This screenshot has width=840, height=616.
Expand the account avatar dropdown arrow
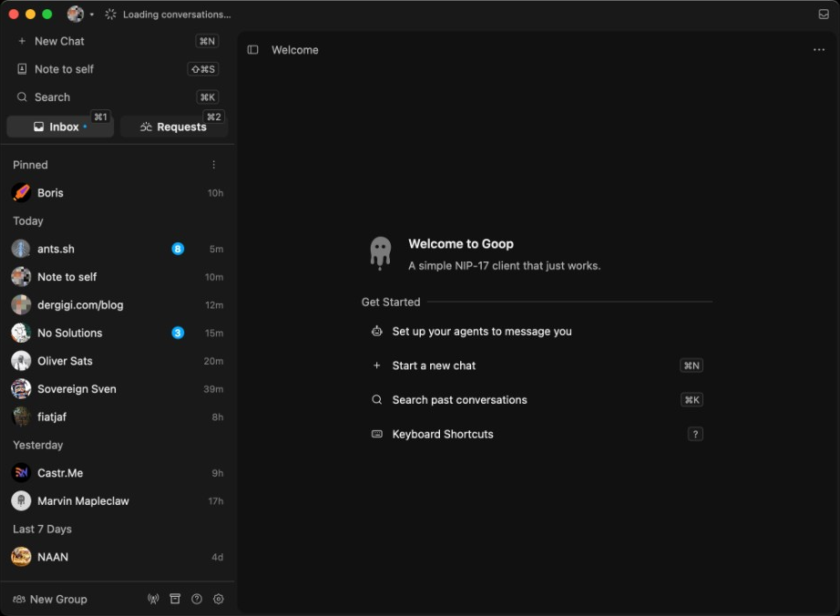(92, 15)
